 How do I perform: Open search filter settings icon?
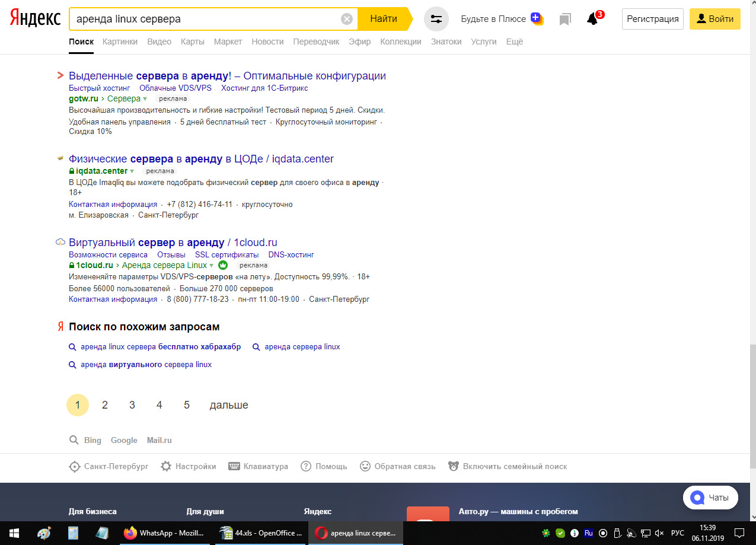(436, 19)
